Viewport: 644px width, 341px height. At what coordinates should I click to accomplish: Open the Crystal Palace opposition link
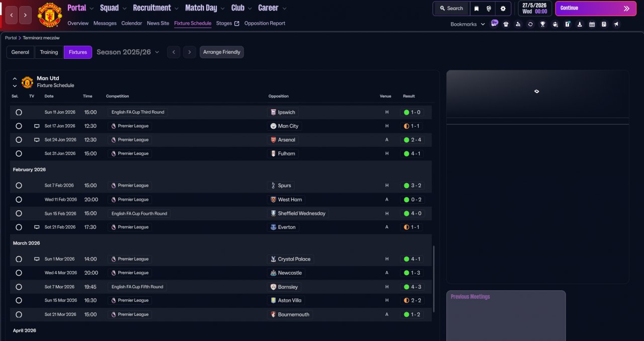pos(290,259)
